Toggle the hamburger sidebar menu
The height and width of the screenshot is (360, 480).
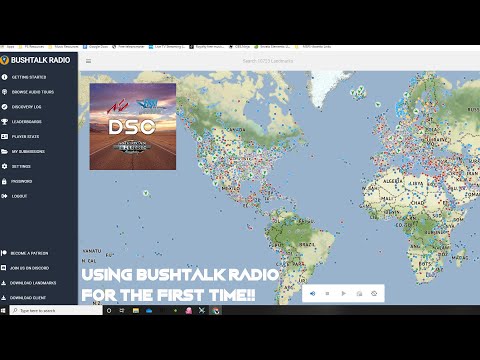click(x=88, y=61)
